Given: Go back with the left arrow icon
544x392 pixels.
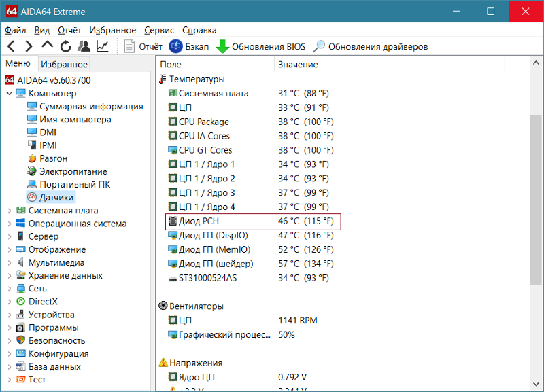Looking at the screenshot, I should click(11, 46).
